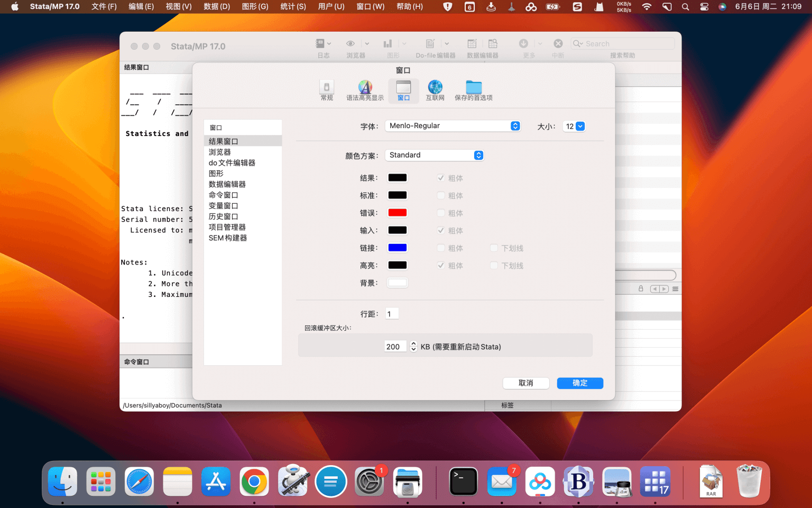Viewport: 812px width, 508px height.
Task: Open the 颜色方案 Standard dropdown
Action: (435, 155)
